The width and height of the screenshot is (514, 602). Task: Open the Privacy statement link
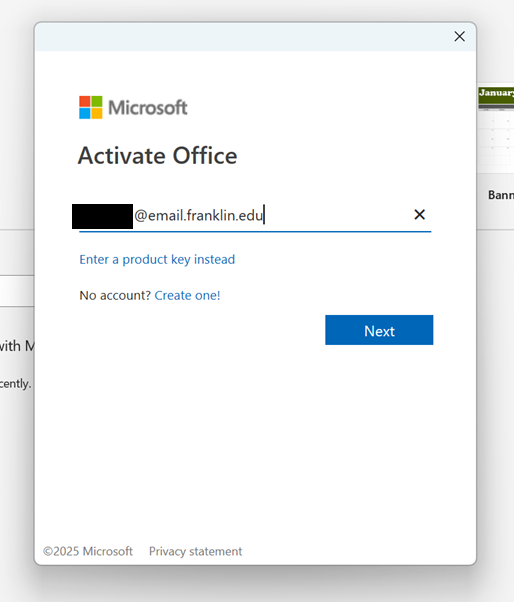(x=195, y=551)
